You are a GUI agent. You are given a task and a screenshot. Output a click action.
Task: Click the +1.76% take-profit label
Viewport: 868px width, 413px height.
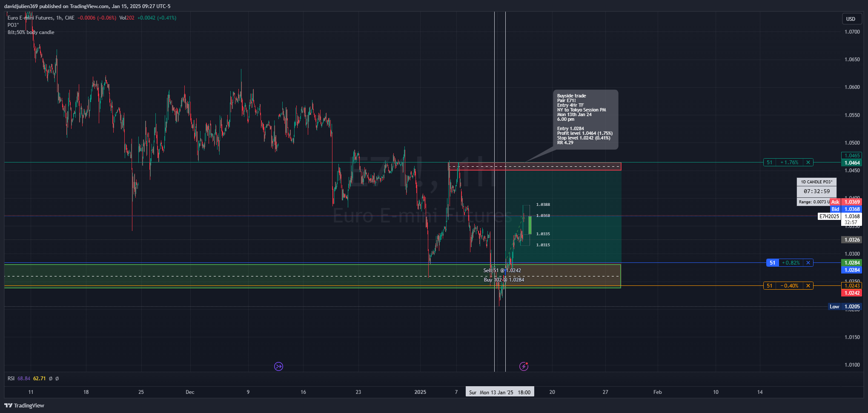[789, 162]
